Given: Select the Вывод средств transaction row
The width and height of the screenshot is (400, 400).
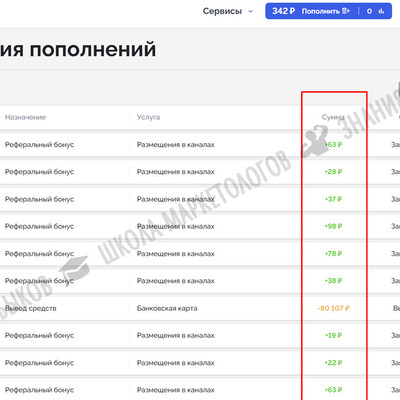Looking at the screenshot, I should click(200, 308).
